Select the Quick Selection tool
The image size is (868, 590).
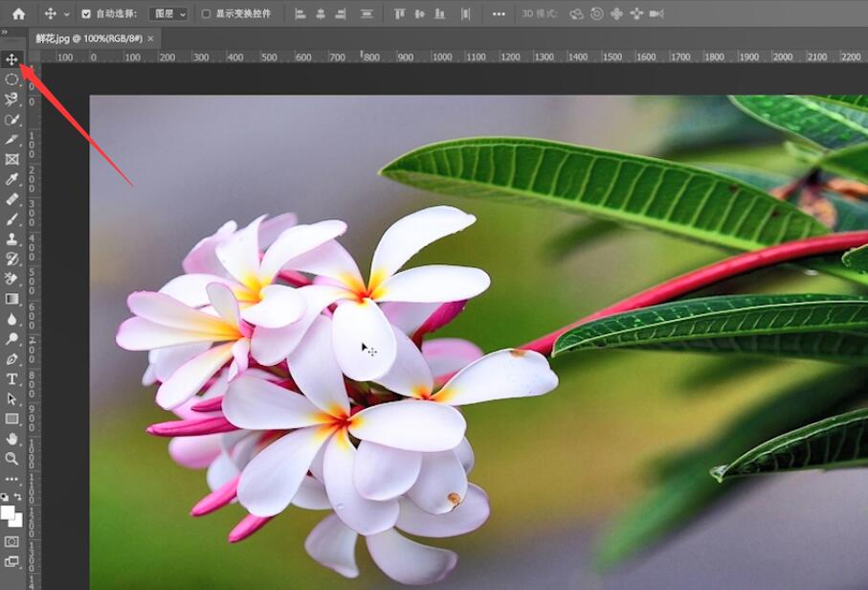coord(11,119)
